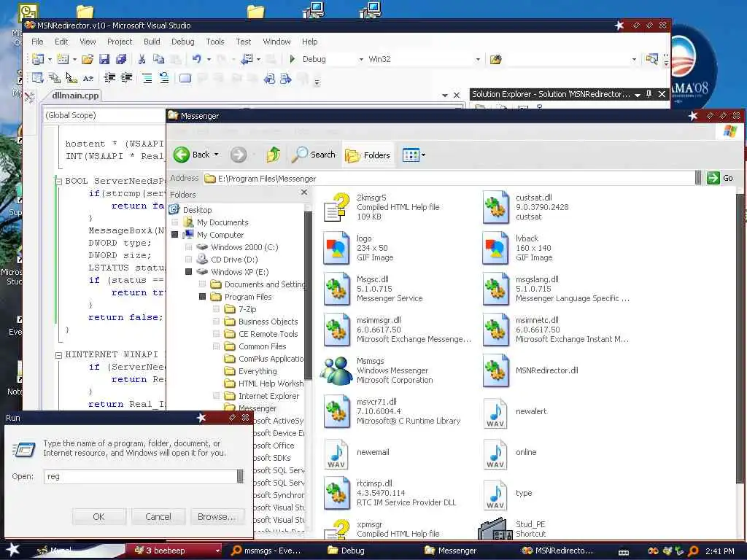Open the Debug configuration dropdown
Image resolution: width=747 pixels, height=560 pixels.
pyautogui.click(x=361, y=60)
